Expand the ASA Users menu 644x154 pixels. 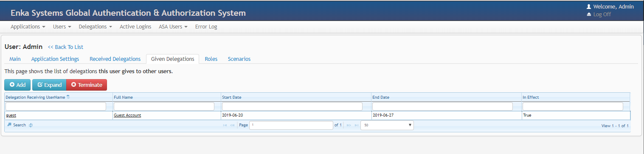[173, 26]
